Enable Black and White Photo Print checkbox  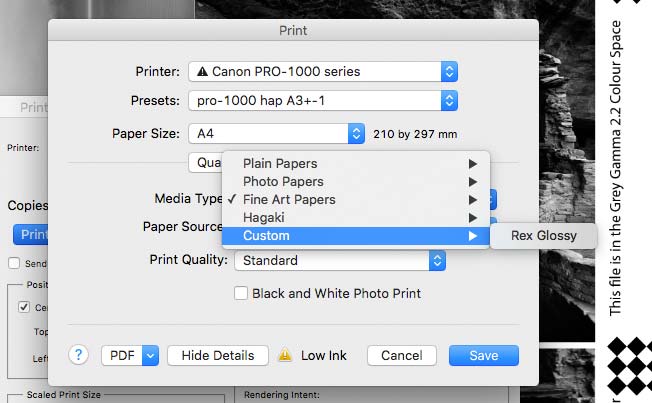pyautogui.click(x=241, y=293)
